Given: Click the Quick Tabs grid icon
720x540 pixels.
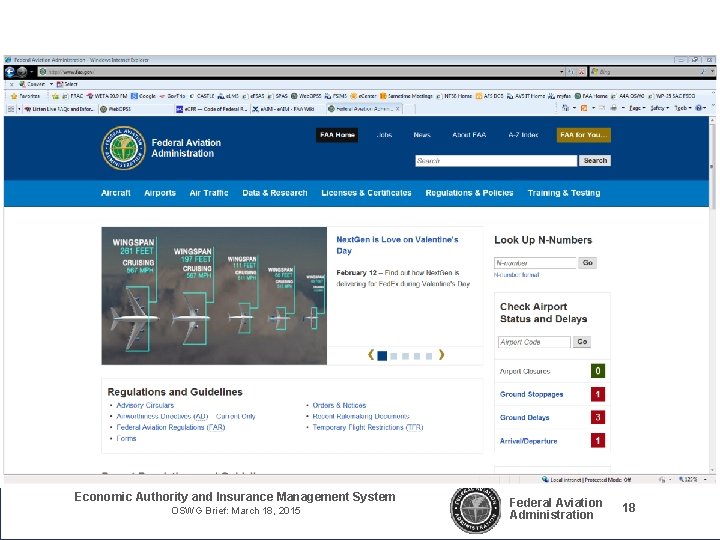Looking at the screenshot, I should [x=11, y=109].
